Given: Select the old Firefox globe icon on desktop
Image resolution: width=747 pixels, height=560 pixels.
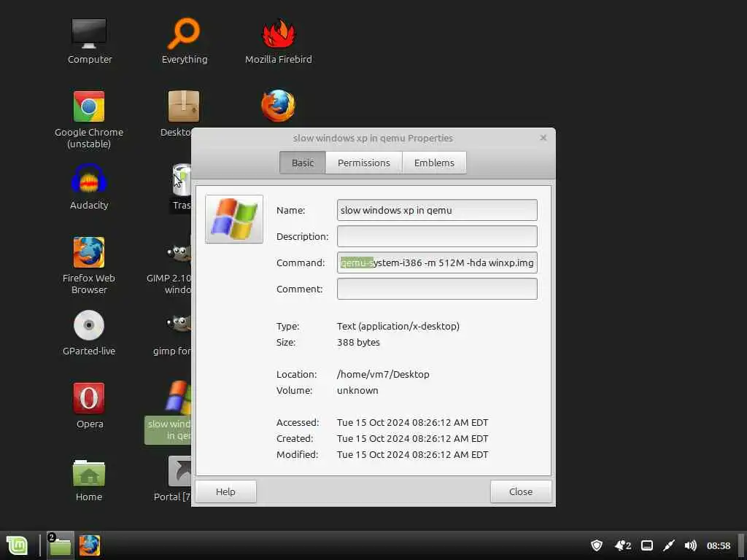Looking at the screenshot, I should [279, 106].
